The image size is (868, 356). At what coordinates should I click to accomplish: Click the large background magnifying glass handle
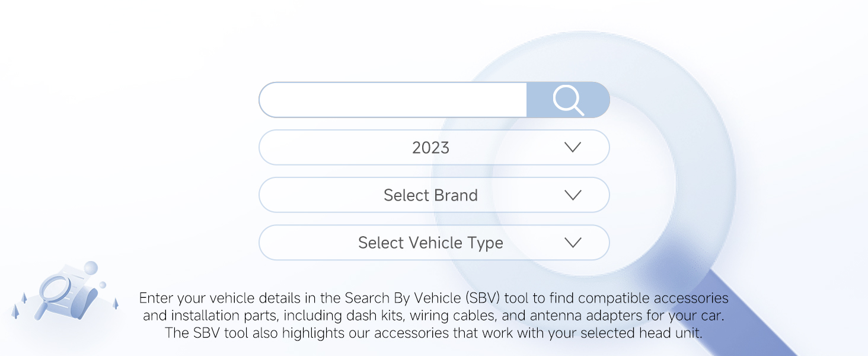click(x=729, y=309)
